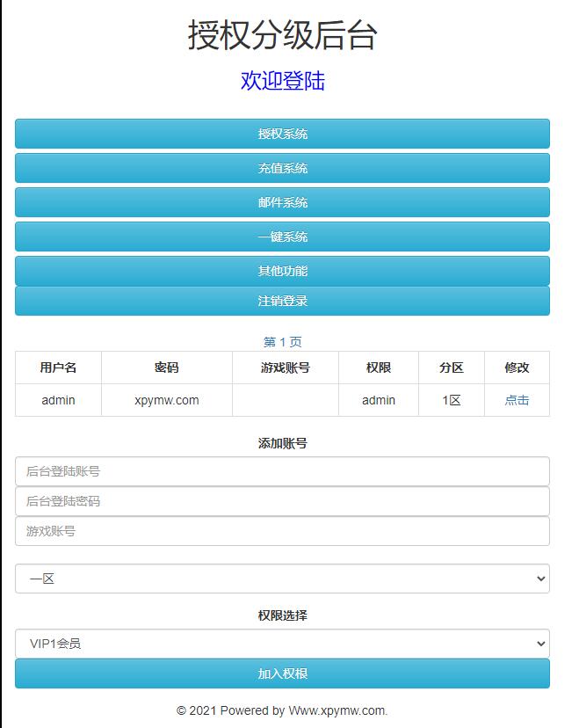Select the 游戏账号 text input box
The image size is (579, 728).
click(x=282, y=531)
